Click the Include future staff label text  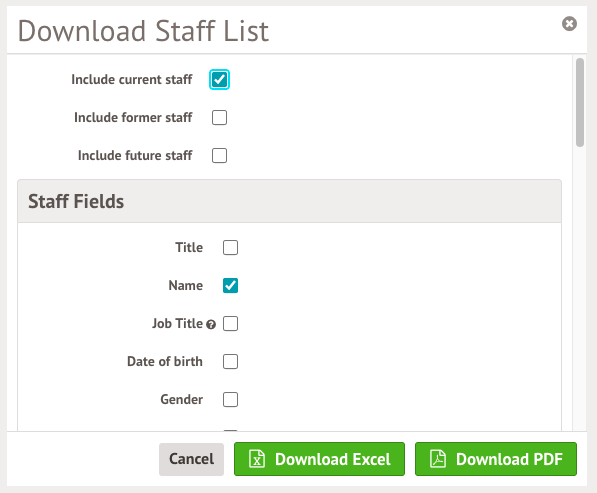coord(135,155)
